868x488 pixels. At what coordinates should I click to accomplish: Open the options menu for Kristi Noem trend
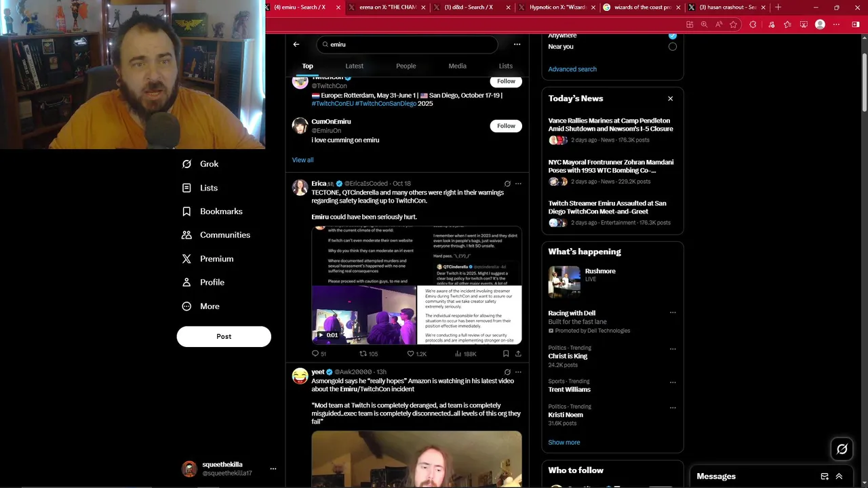tap(673, 408)
